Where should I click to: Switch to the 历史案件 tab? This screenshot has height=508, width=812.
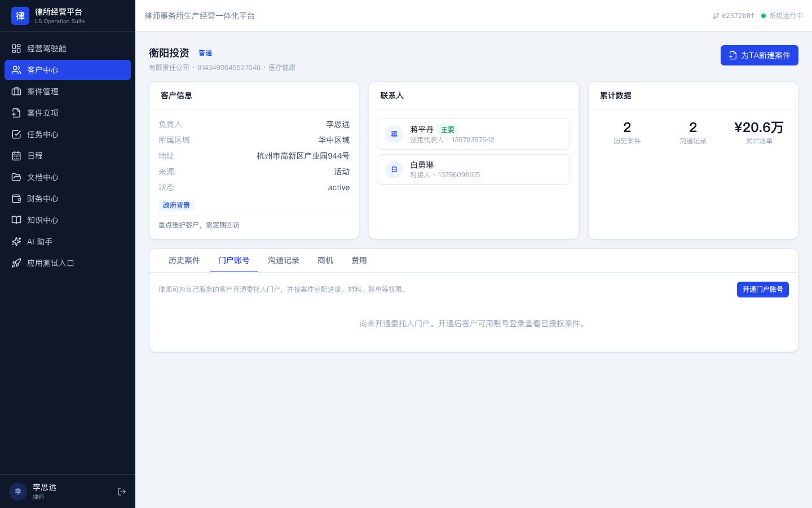click(x=184, y=260)
